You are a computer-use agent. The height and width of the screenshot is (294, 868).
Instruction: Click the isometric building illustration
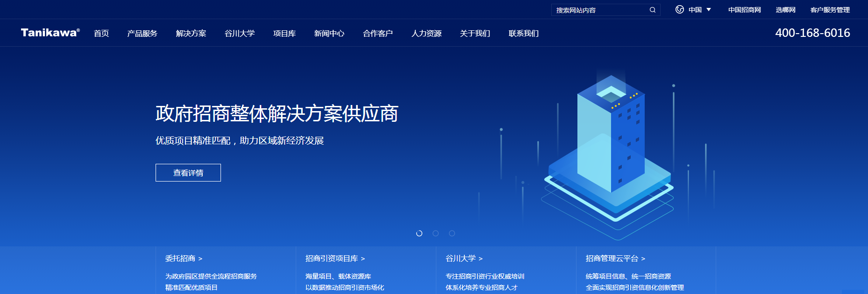pyautogui.click(x=611, y=149)
